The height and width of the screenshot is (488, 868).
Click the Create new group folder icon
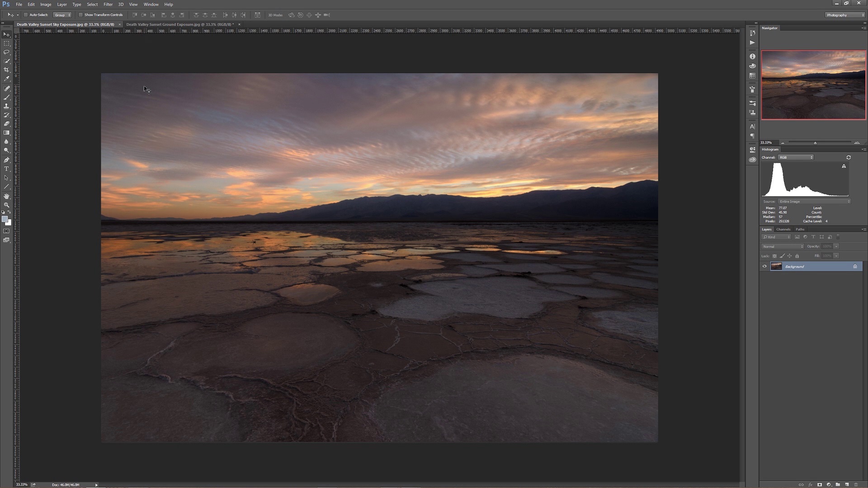click(838, 484)
